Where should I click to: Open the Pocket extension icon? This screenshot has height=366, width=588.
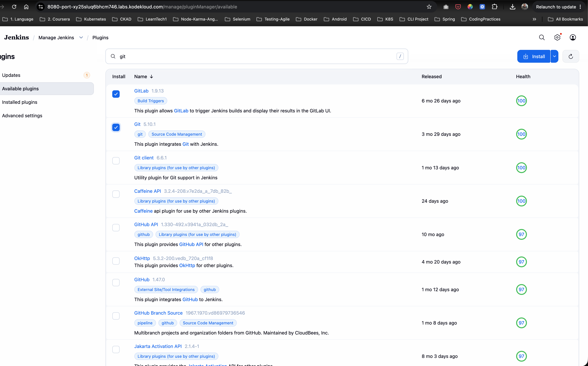point(458,7)
